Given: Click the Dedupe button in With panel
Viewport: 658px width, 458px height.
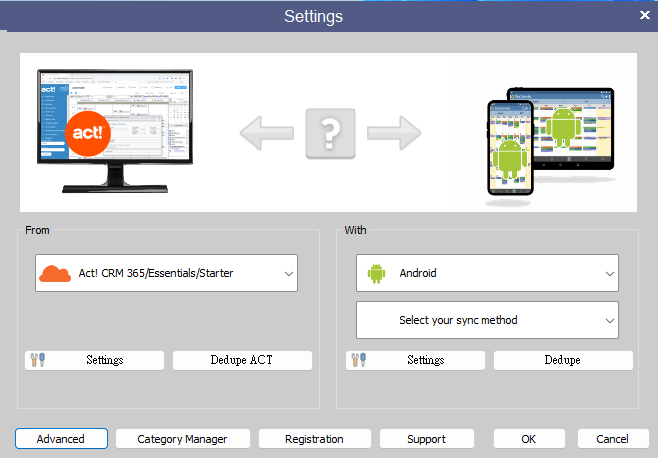Looking at the screenshot, I should (563, 360).
